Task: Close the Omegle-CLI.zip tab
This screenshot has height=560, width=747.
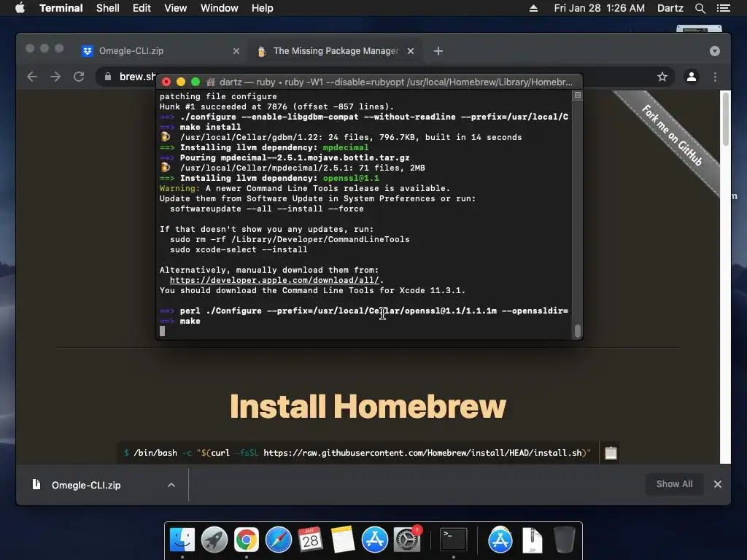Action: [236, 51]
